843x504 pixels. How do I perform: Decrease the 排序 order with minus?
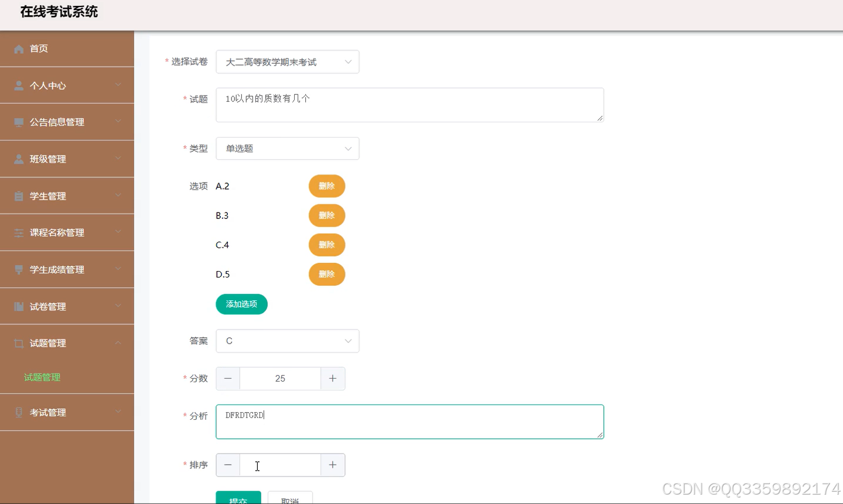point(228,465)
